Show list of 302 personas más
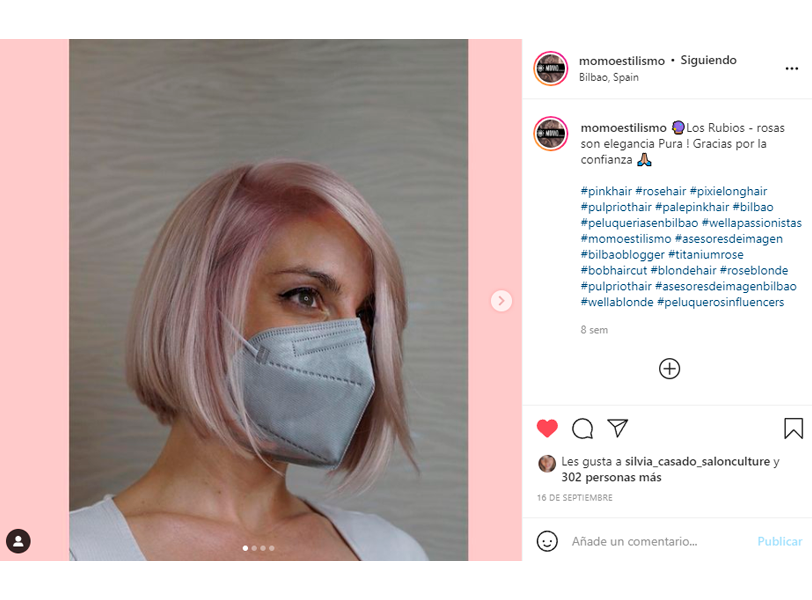 [611, 477]
